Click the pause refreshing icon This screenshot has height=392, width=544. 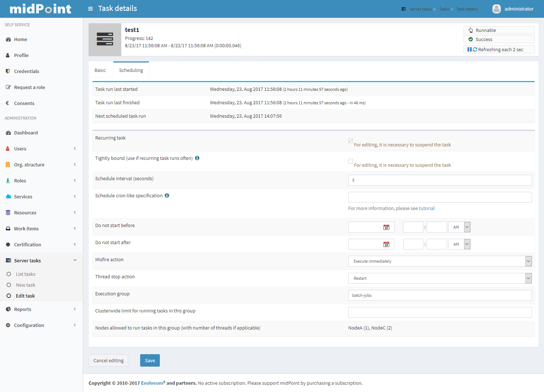[470, 49]
